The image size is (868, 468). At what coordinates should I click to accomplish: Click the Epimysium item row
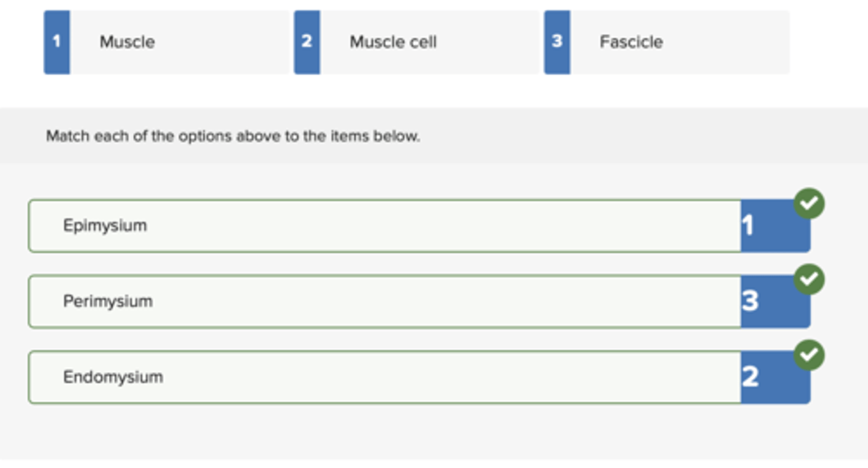(x=419, y=226)
